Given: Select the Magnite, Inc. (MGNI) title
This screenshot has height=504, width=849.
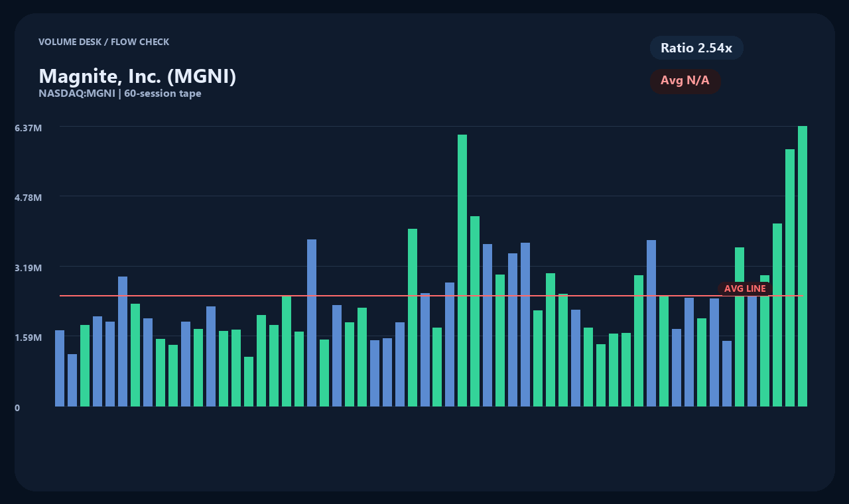Looking at the screenshot, I should 137,76.
